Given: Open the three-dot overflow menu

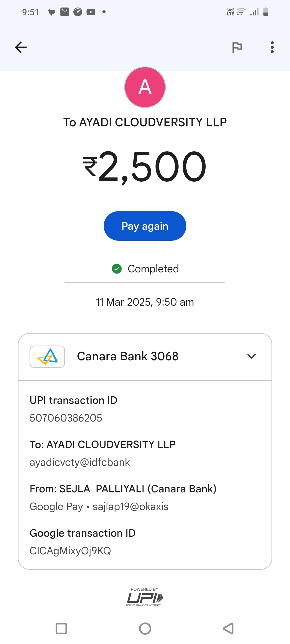Looking at the screenshot, I should tap(272, 47).
